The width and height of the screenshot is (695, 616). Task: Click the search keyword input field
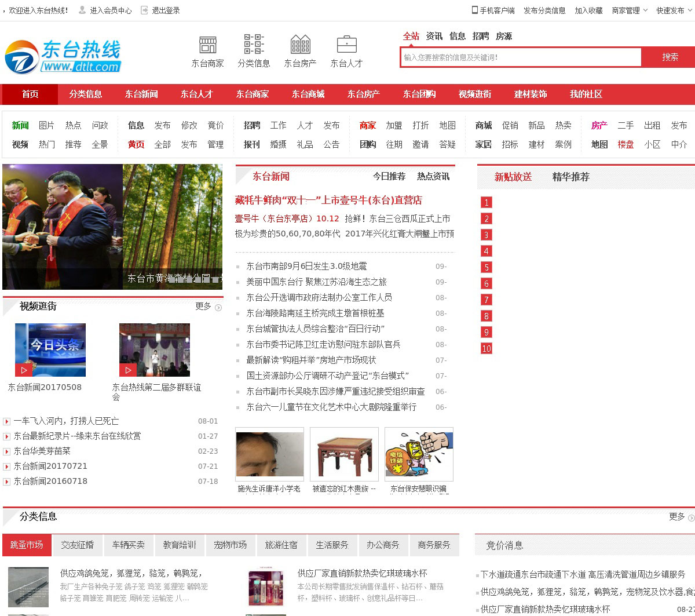point(521,57)
